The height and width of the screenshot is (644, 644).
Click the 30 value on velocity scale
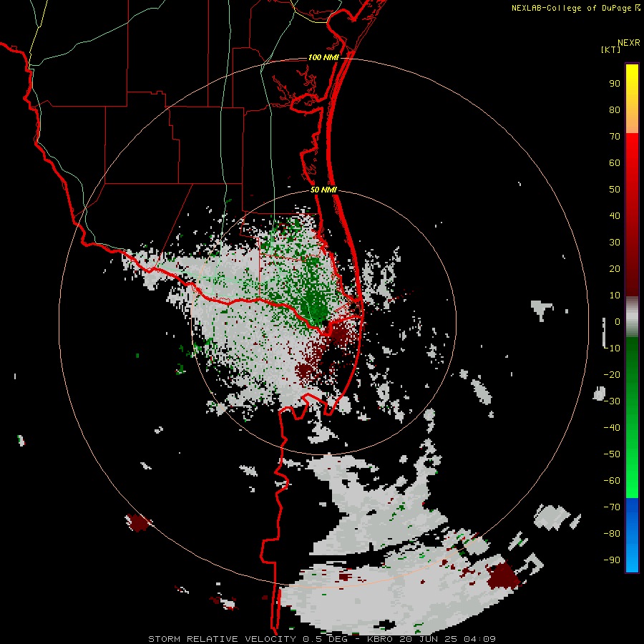click(x=615, y=243)
